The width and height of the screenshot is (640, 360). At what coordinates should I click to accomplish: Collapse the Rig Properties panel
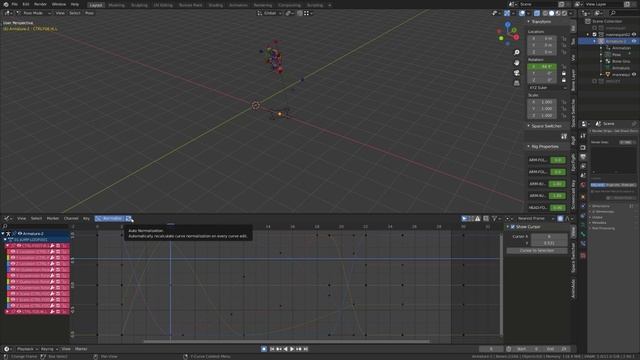point(529,146)
